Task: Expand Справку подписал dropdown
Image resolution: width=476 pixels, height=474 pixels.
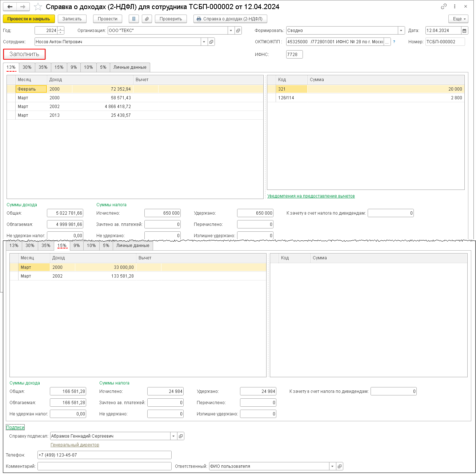Action: click(x=174, y=436)
